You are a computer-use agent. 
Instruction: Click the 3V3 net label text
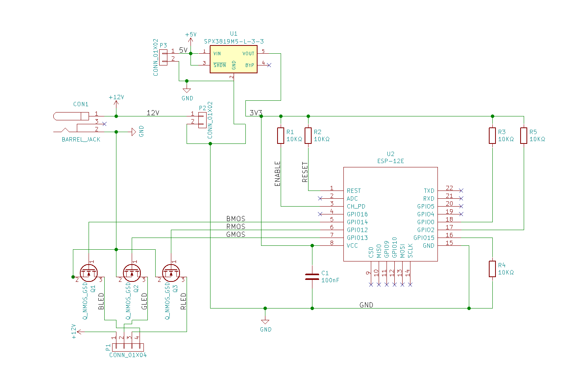pos(256,112)
